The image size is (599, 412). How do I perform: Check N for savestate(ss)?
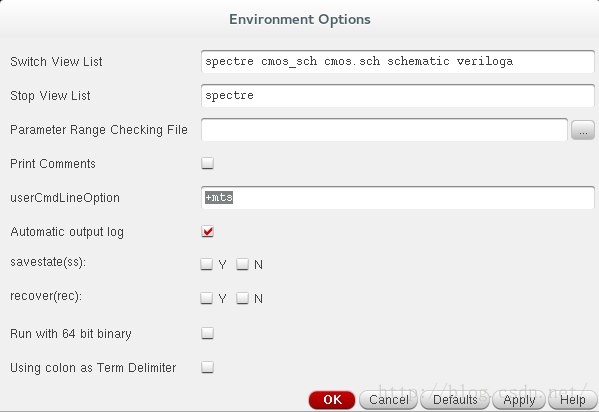[243, 264]
